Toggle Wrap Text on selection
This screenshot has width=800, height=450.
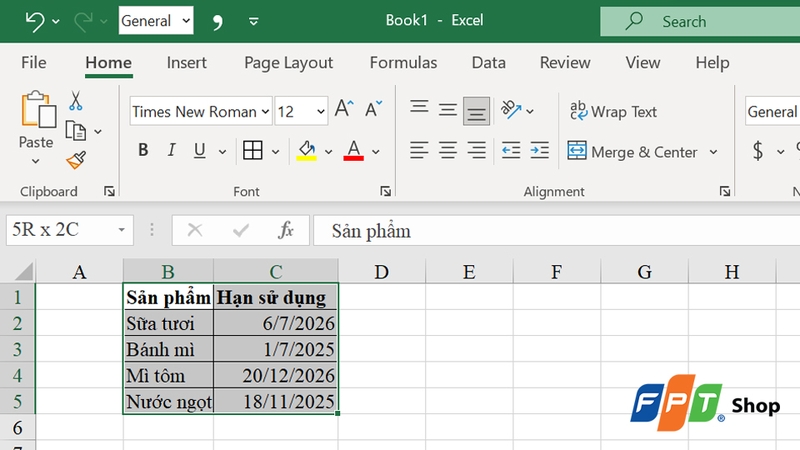coord(613,112)
